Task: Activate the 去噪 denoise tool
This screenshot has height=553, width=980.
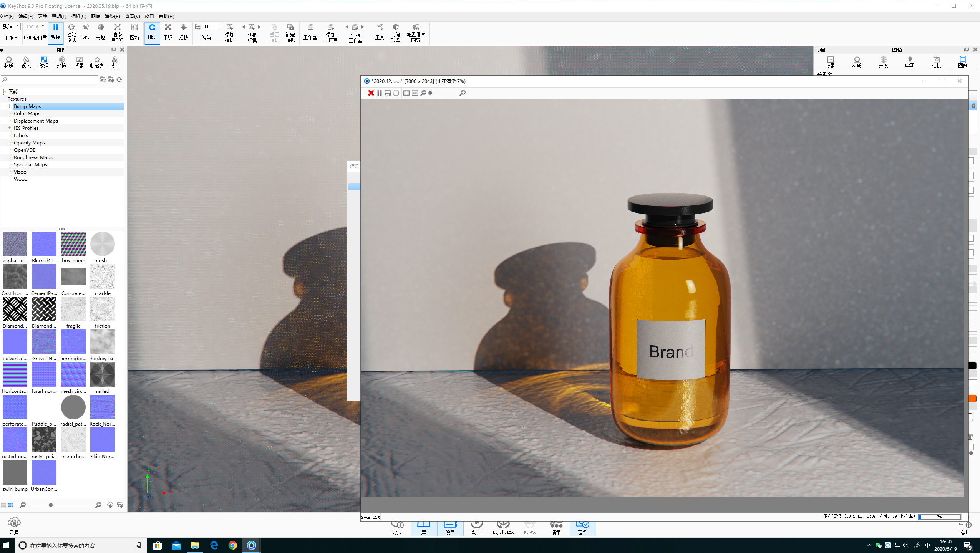Action: coord(100,33)
